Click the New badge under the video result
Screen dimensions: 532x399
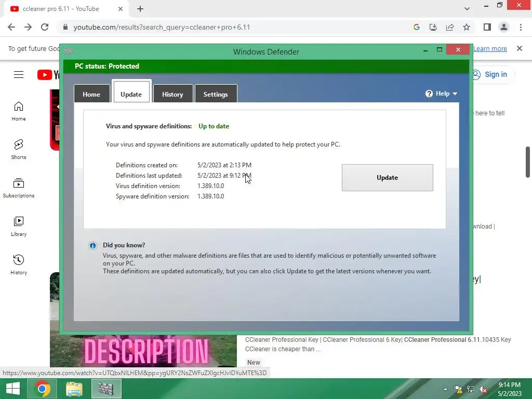pyautogui.click(x=254, y=362)
